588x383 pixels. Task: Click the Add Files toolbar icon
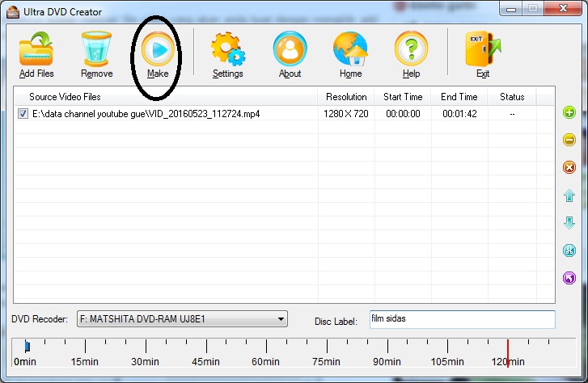tap(36, 49)
